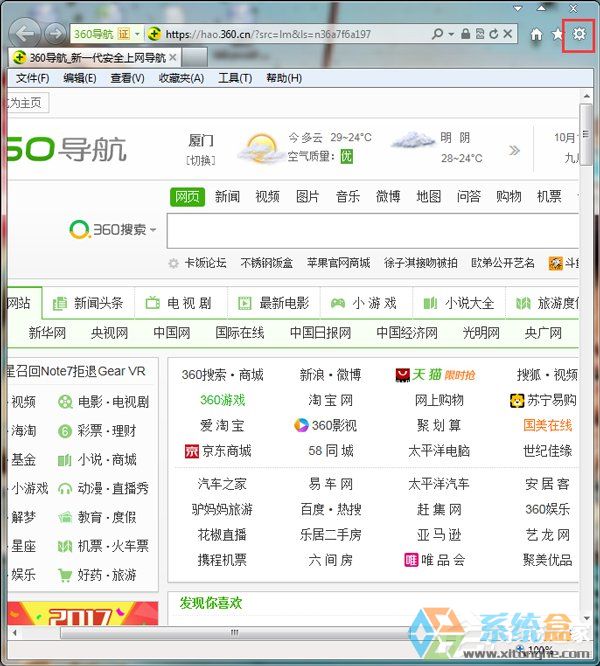Expand the 360搜索 engine dropdown
This screenshot has height=666, width=600.
pyautogui.click(x=153, y=230)
